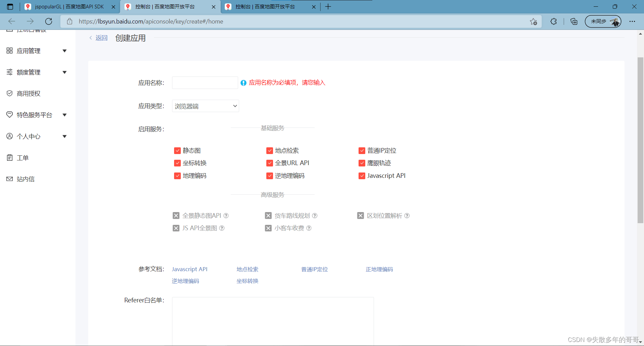Click the browser page reload icon

pos(49,21)
